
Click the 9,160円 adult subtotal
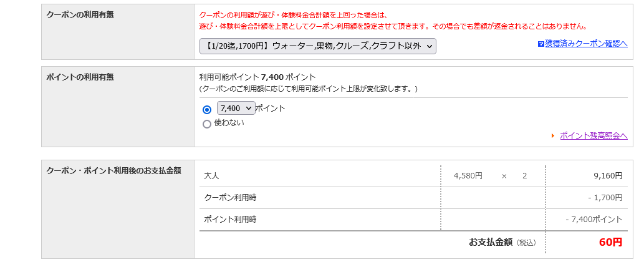point(608,176)
